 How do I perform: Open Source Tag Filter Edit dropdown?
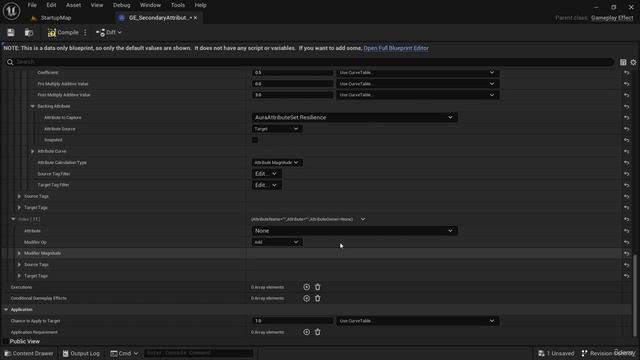tap(266, 174)
